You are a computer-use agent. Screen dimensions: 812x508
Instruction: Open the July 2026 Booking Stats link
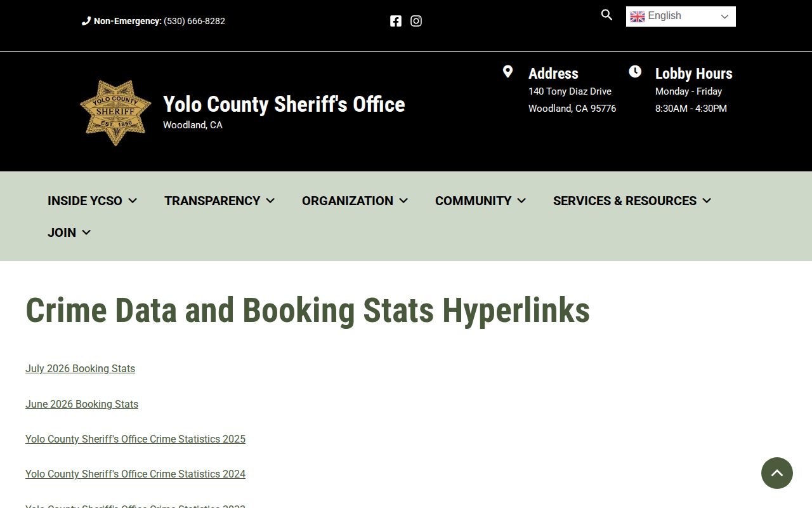click(80, 368)
